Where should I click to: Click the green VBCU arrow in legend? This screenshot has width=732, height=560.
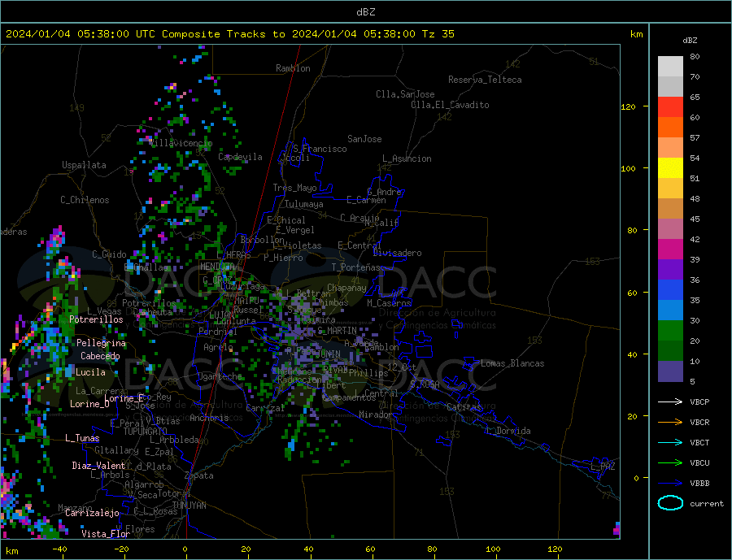670,463
